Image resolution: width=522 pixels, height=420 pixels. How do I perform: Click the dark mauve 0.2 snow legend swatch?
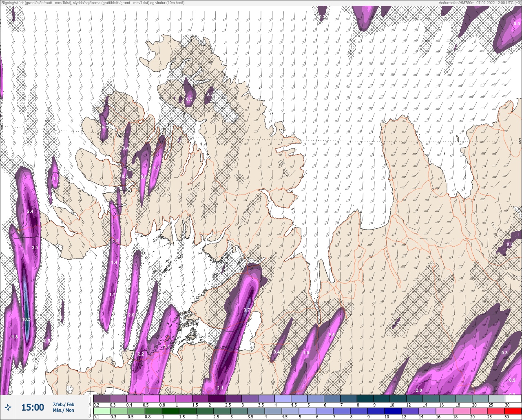tap(102, 398)
